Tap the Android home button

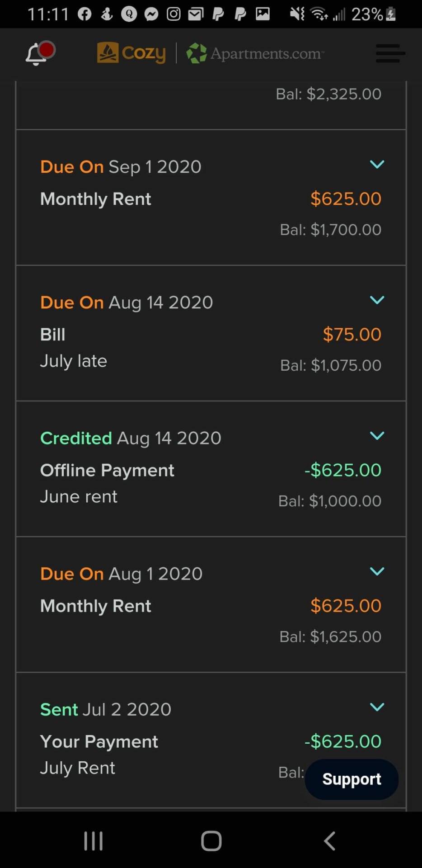tap(211, 841)
